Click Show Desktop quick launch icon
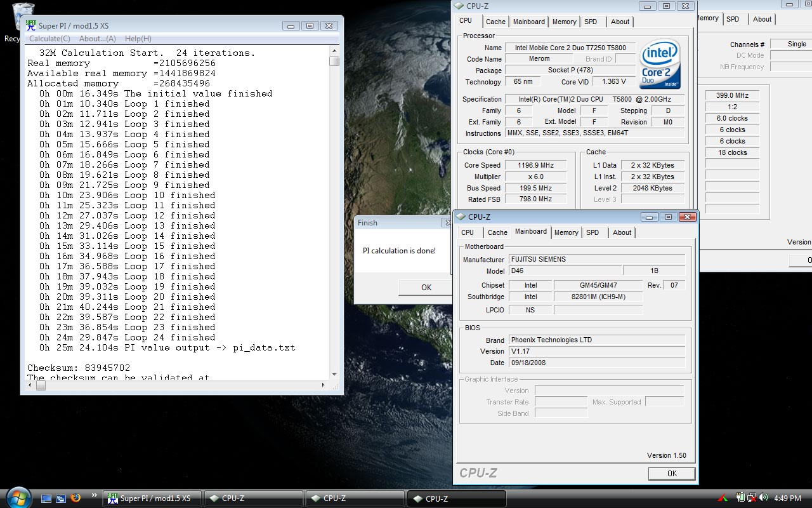 click(x=46, y=498)
